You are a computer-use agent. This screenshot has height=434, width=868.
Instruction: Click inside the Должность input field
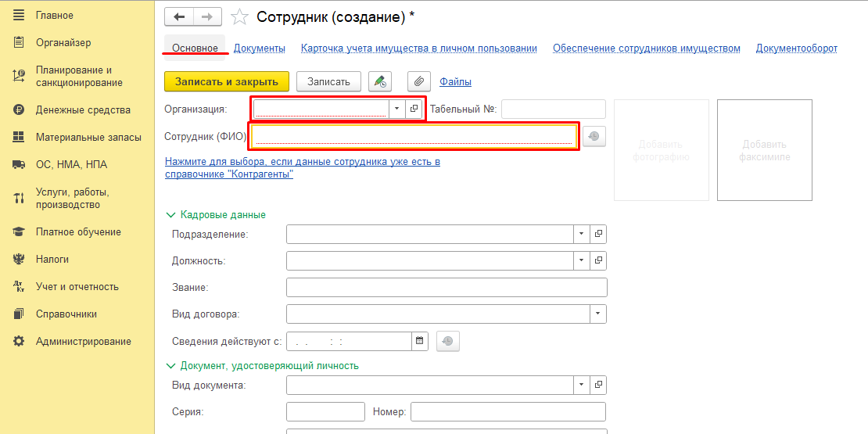click(x=430, y=260)
